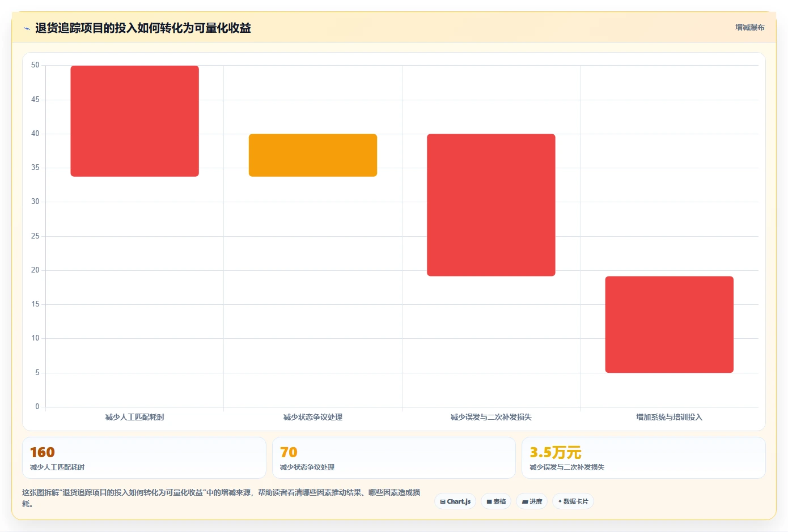Click the red bar for 减少误发与二次补发损失

491,205
